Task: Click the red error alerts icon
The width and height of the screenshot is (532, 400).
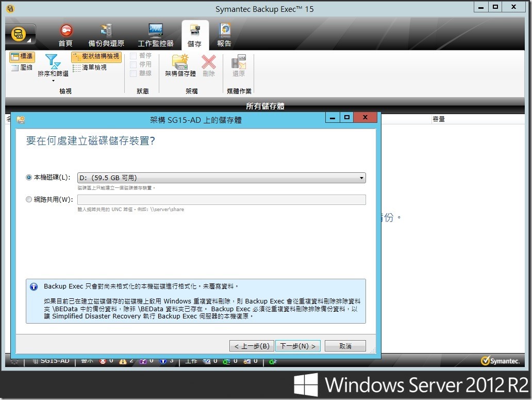Action: pos(103,361)
